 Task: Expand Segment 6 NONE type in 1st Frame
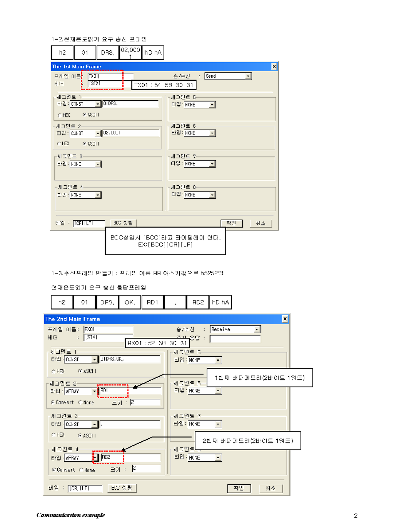pos(212,133)
